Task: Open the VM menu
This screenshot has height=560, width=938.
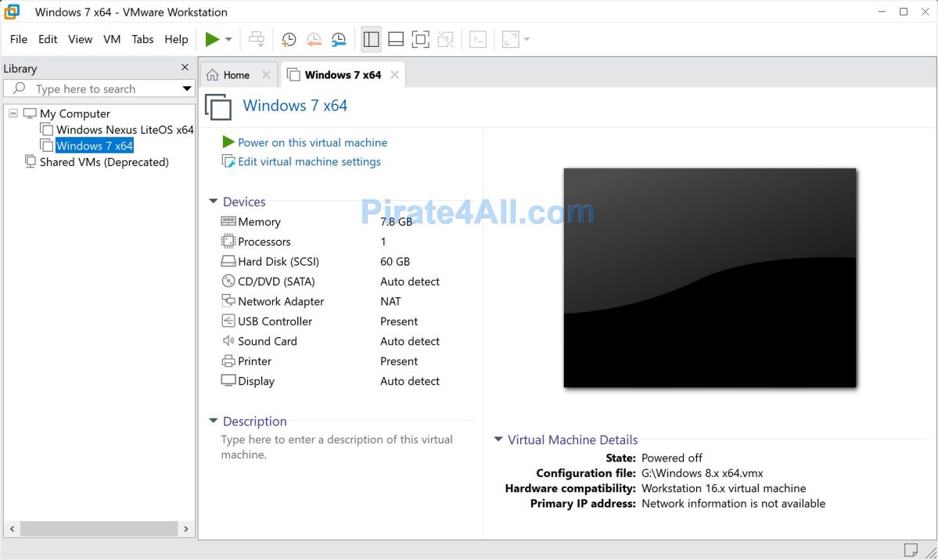Action: [x=112, y=39]
